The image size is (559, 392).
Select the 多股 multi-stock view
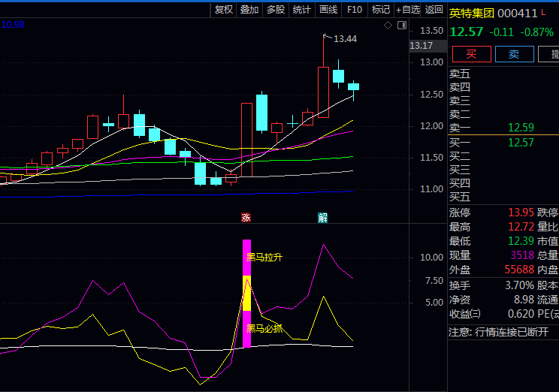tap(276, 10)
